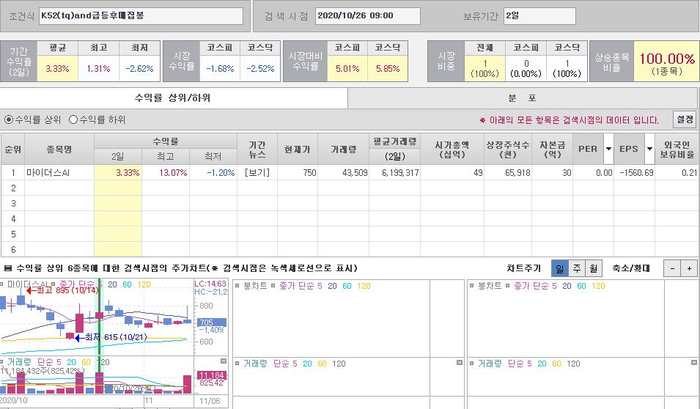700x409 pixels.
Task: Open the PER column dropdown arrow
Action: tap(608, 149)
